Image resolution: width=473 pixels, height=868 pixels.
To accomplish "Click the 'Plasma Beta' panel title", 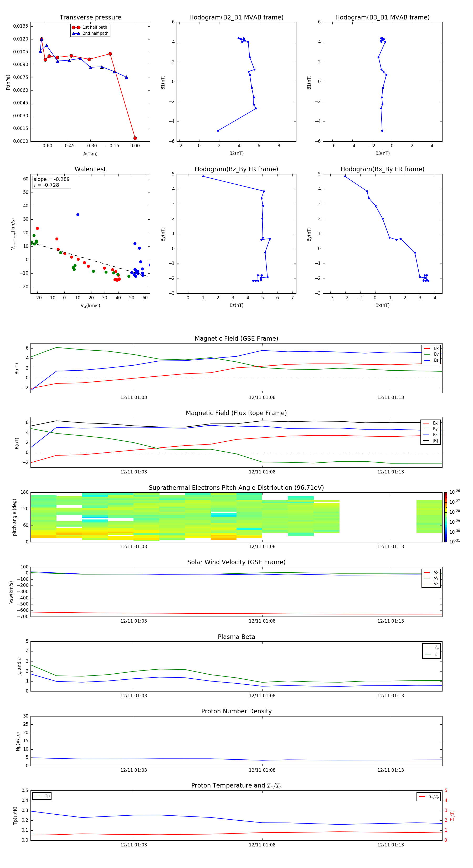I will pyautogui.click(x=236, y=637).
